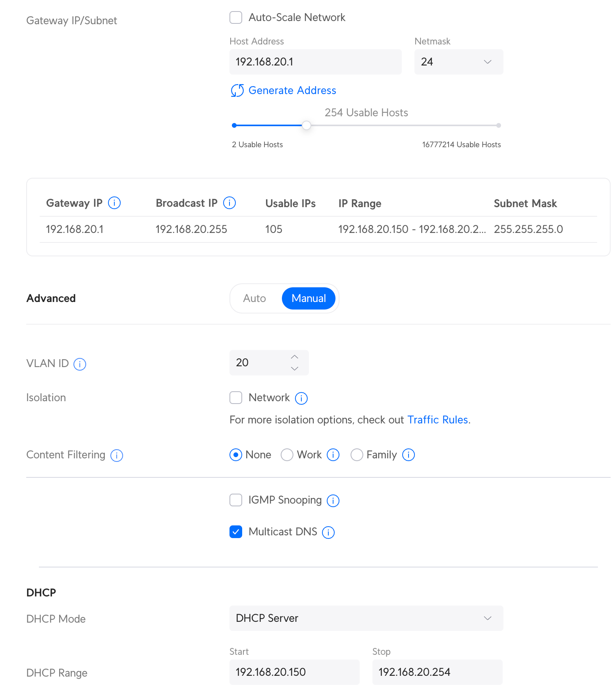Switch Advanced settings to Auto
The height and width of the screenshot is (700, 613).
click(x=254, y=298)
